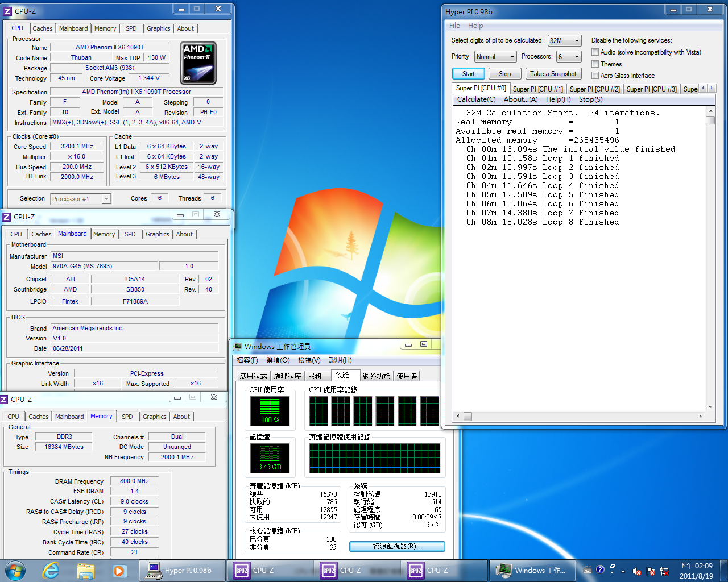Open Task Manager 應用程式 tab

pos(253,376)
